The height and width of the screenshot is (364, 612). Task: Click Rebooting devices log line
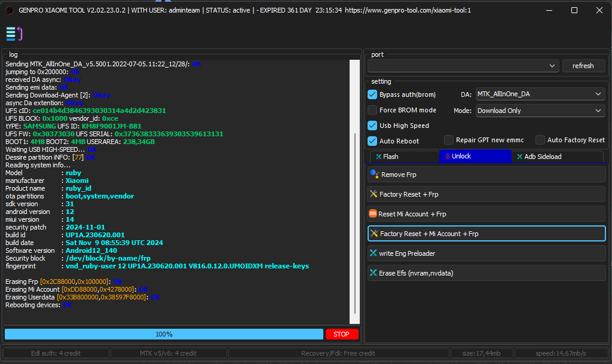coord(39,305)
